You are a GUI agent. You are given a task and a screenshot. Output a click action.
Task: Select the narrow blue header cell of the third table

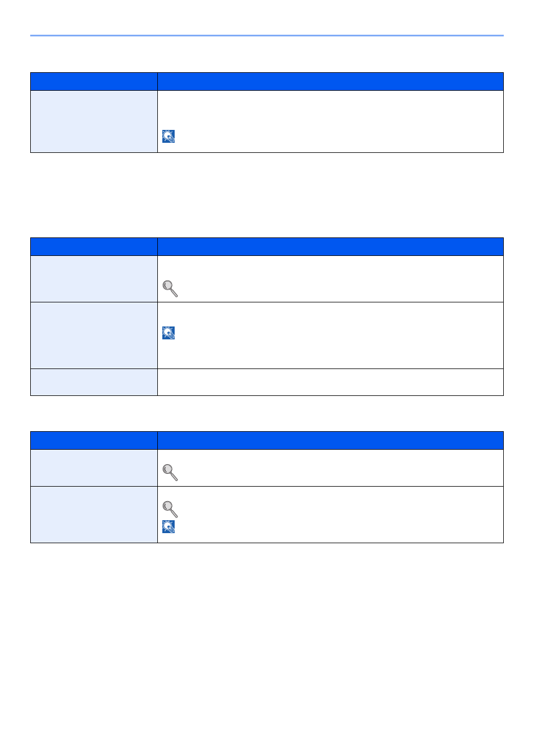(x=94, y=441)
